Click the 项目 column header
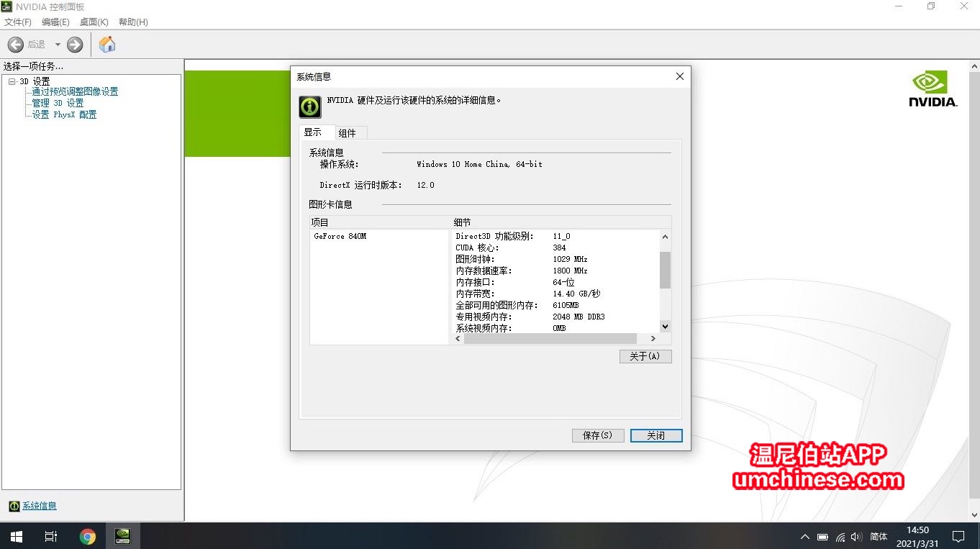Viewport: 980px width, 549px height. [x=379, y=223]
